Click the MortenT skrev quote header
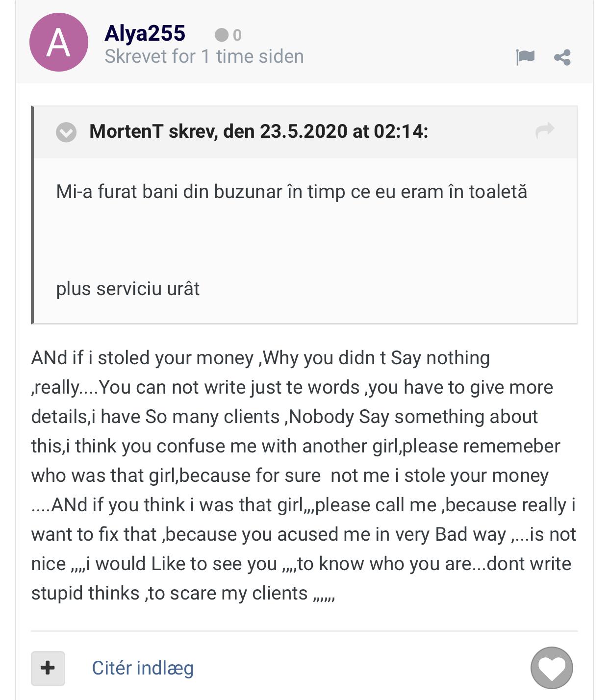The image size is (609, 700). (258, 131)
